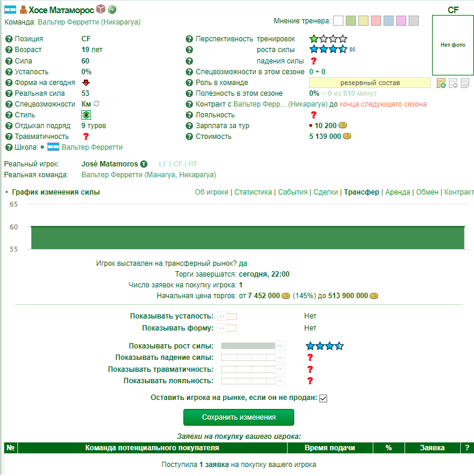The width and height of the screenshot is (474, 476).
Task: Select green coach opinion swatch
Action: pyautogui.click(x=351, y=20)
